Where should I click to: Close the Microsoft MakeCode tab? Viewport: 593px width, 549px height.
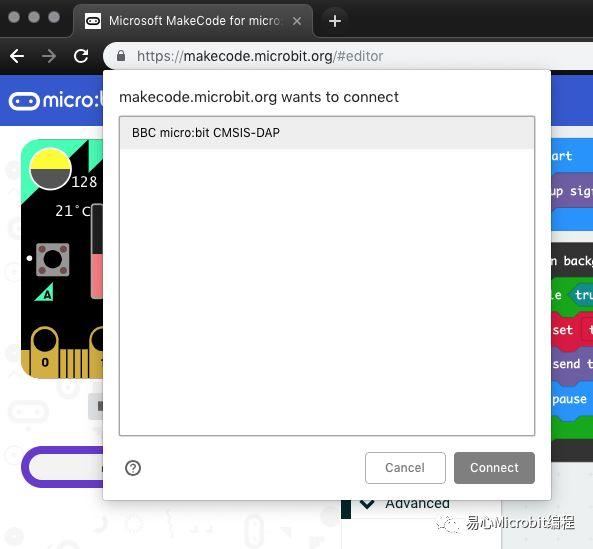[x=297, y=21]
